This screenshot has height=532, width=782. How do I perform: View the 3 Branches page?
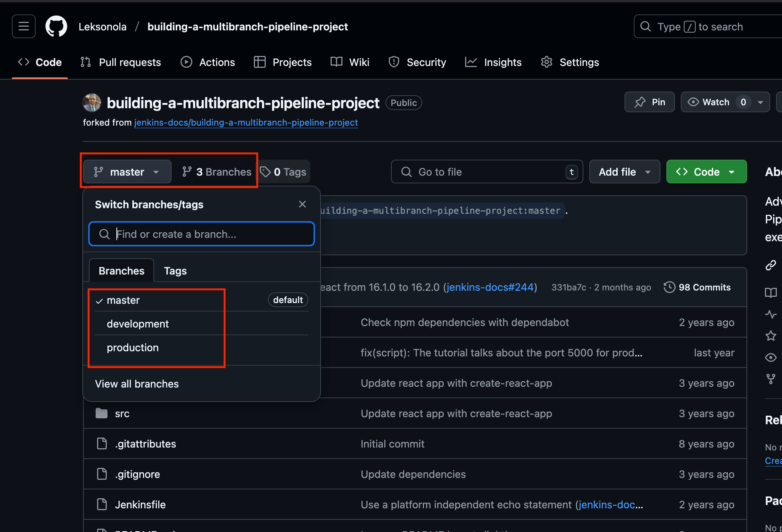(217, 172)
